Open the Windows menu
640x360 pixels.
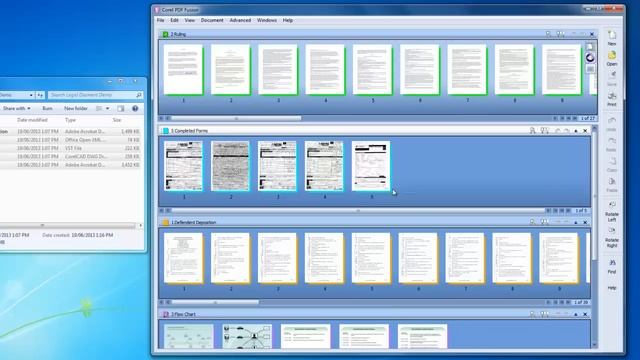(x=267, y=20)
